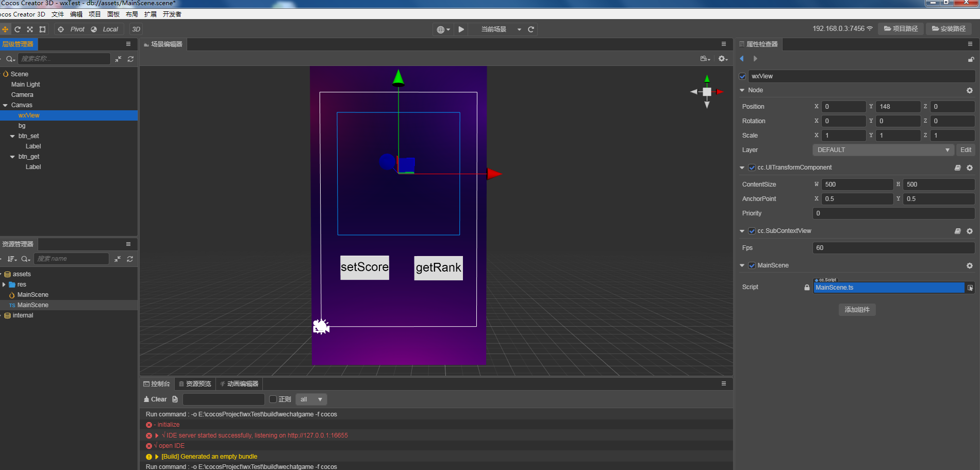
Task: Click the refresh preview icon
Action: click(x=531, y=29)
